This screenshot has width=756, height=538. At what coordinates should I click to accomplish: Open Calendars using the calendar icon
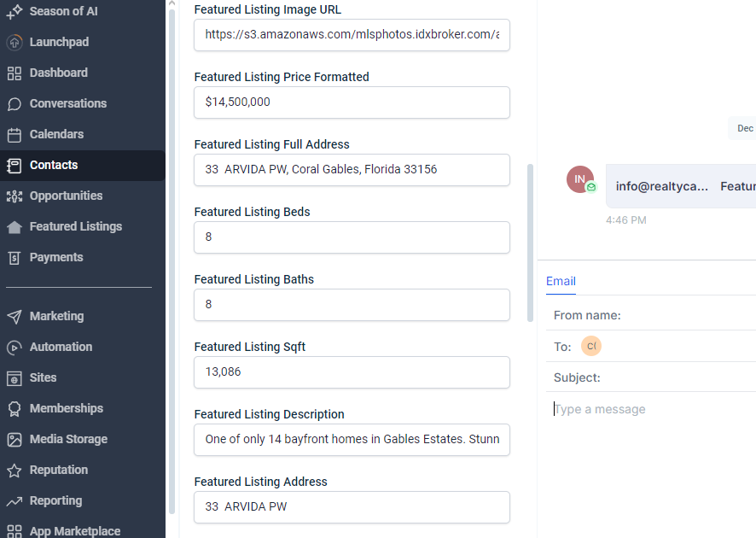[15, 134]
